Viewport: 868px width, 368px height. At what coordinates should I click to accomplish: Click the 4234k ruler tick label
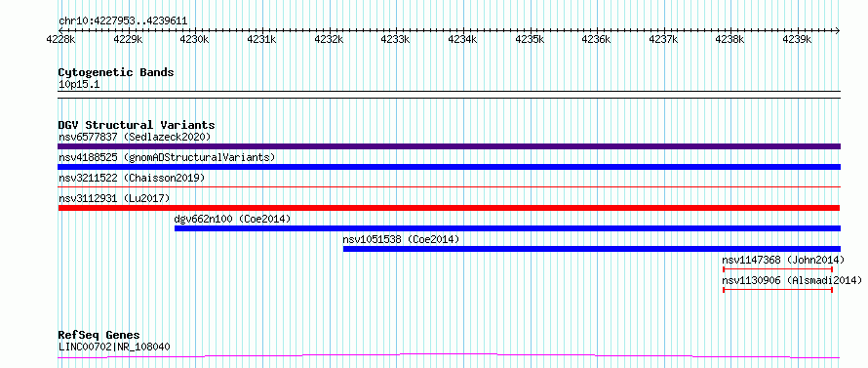tap(463, 39)
